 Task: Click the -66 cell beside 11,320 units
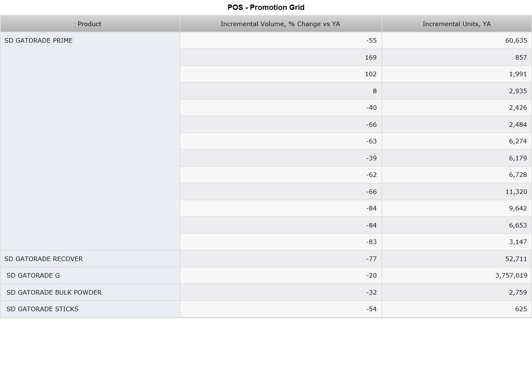click(x=281, y=191)
